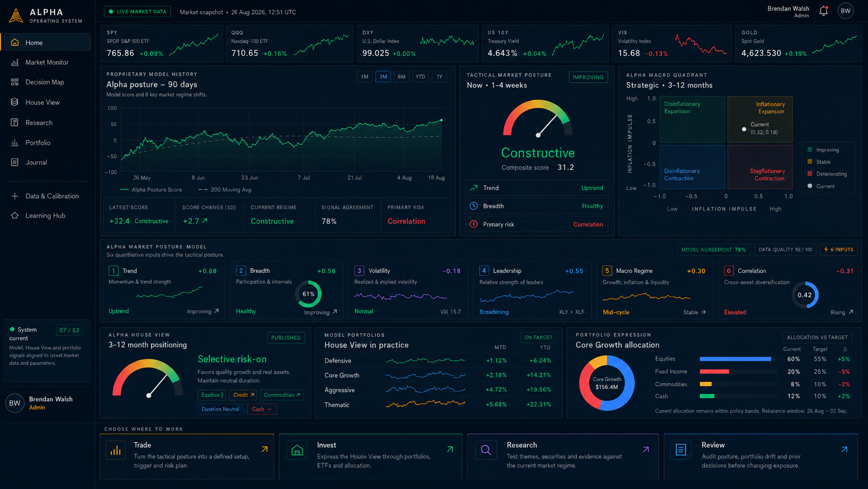Open the notifications bell icon
Viewport: 868px width, 489px height.
pyautogui.click(x=823, y=11)
